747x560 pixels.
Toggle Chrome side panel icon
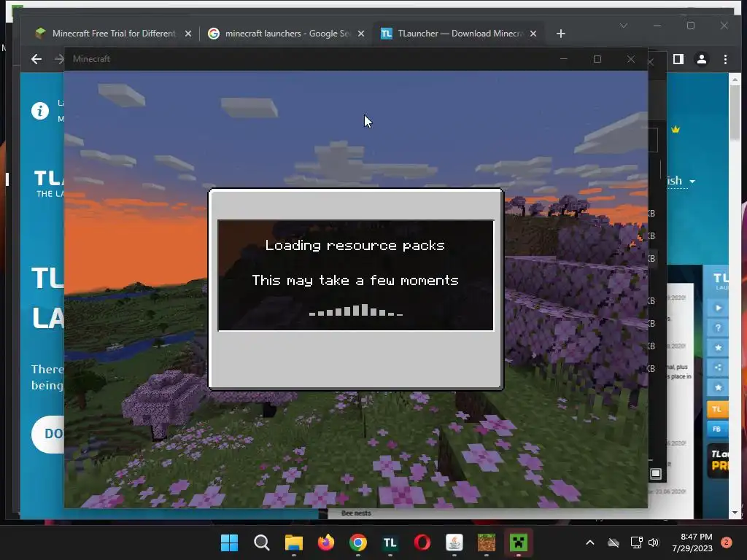(678, 59)
